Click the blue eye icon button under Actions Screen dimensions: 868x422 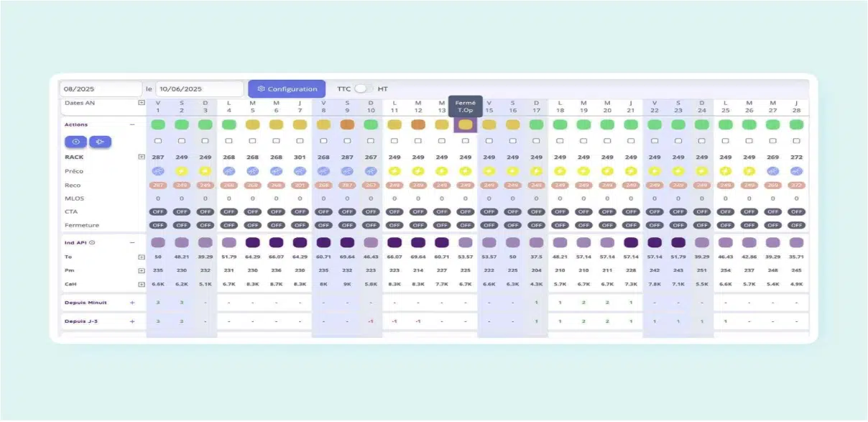click(x=76, y=142)
